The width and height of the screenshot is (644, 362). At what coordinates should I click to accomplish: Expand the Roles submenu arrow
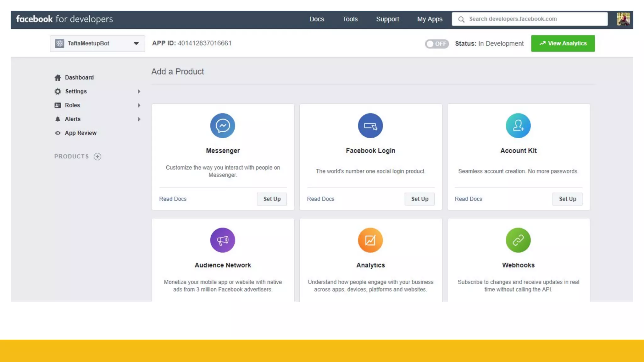click(139, 105)
